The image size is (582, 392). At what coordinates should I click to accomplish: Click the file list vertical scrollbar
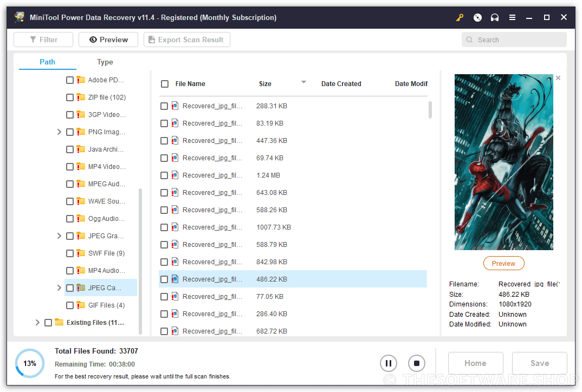pyautogui.click(x=430, y=110)
